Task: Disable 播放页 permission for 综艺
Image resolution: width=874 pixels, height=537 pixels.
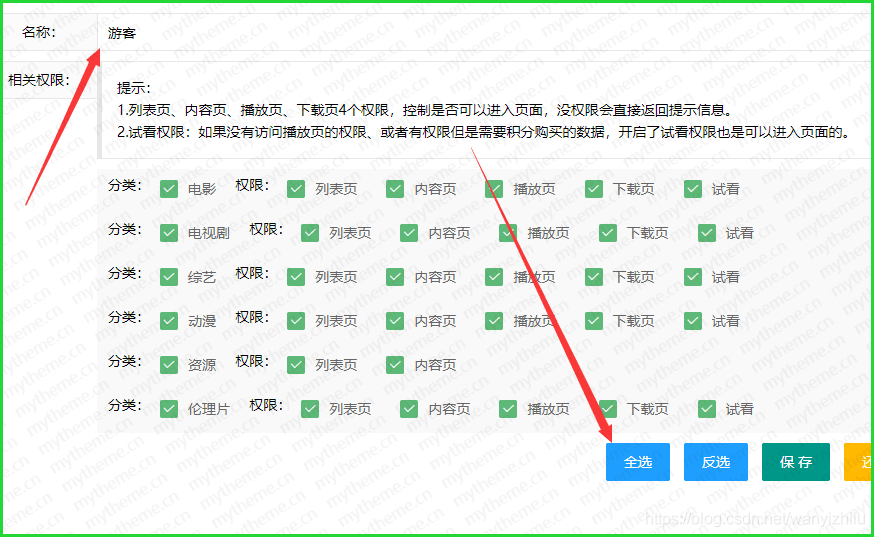Action: 494,277
